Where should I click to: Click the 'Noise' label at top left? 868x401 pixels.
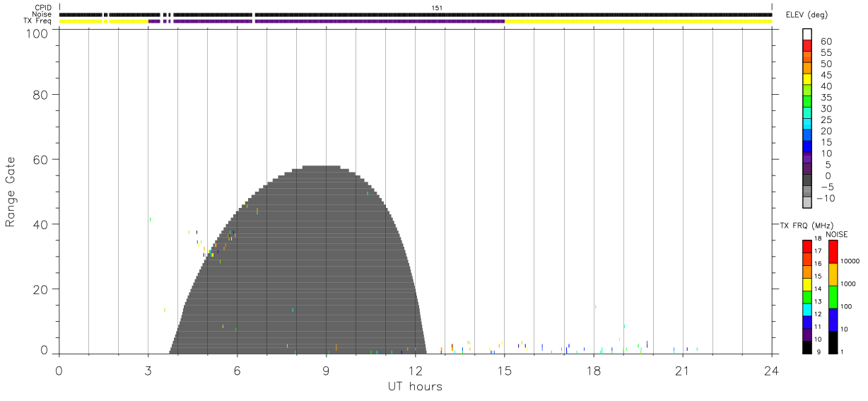point(42,14)
